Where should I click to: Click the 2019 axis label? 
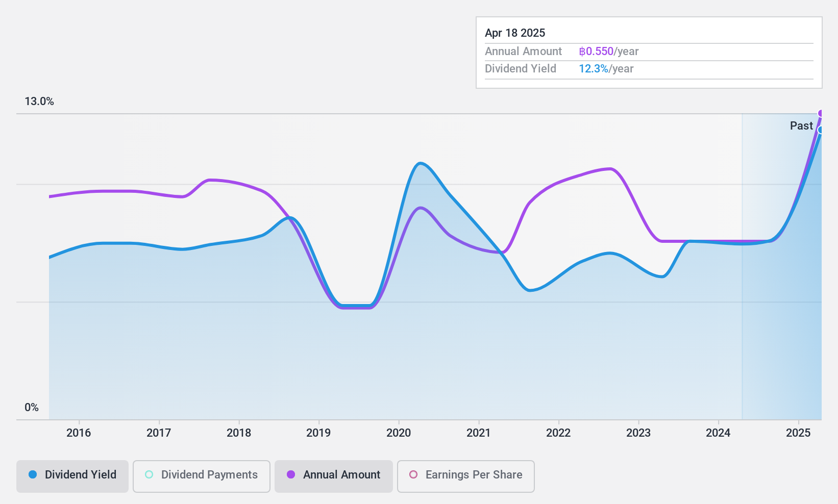click(318, 433)
